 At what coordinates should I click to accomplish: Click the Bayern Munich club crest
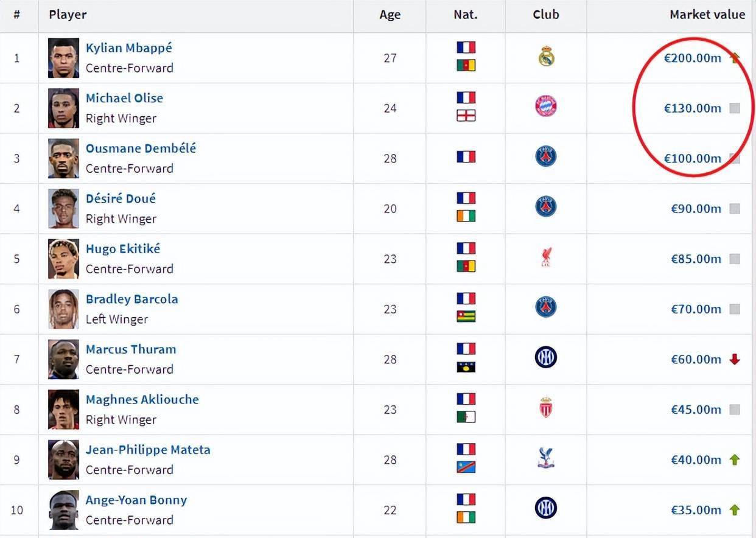pyautogui.click(x=546, y=107)
